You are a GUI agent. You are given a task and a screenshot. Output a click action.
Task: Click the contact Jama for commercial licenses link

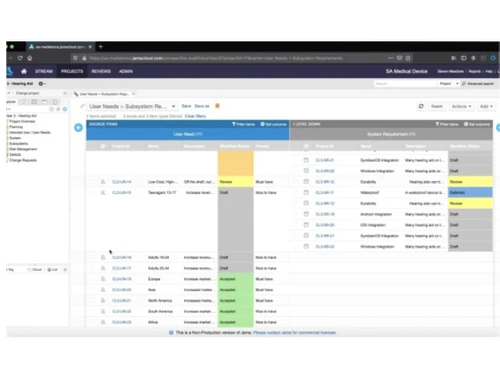click(295, 332)
